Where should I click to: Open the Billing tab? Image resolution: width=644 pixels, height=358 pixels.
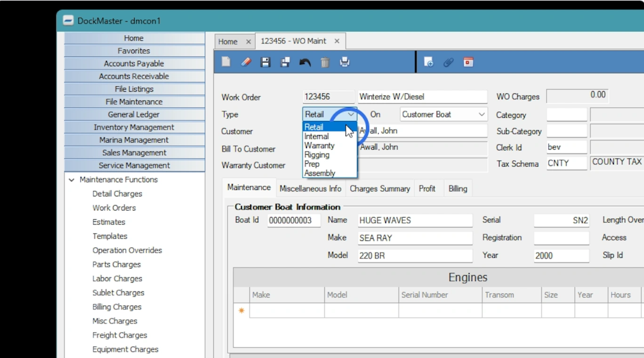click(x=458, y=188)
